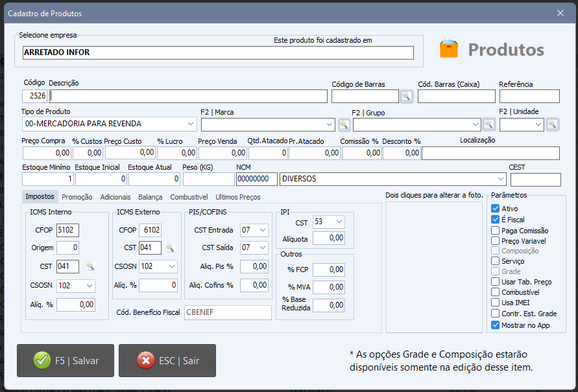Click the Grupo lookup magnifier icon
Image resolution: width=578 pixels, height=392 pixels.
(488, 124)
